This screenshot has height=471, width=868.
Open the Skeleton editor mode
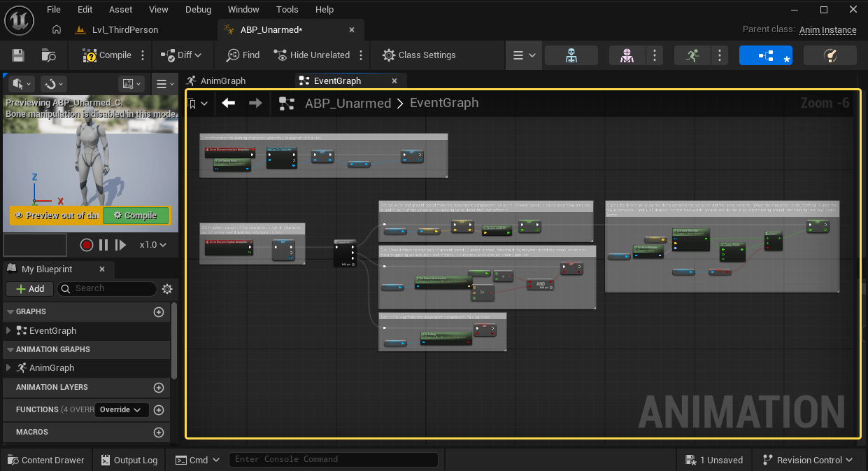(x=571, y=55)
